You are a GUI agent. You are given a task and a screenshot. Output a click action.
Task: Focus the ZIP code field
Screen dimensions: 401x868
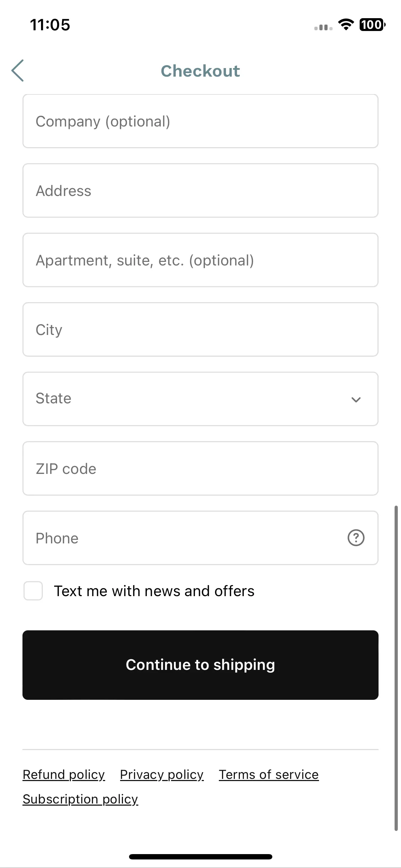click(x=200, y=469)
